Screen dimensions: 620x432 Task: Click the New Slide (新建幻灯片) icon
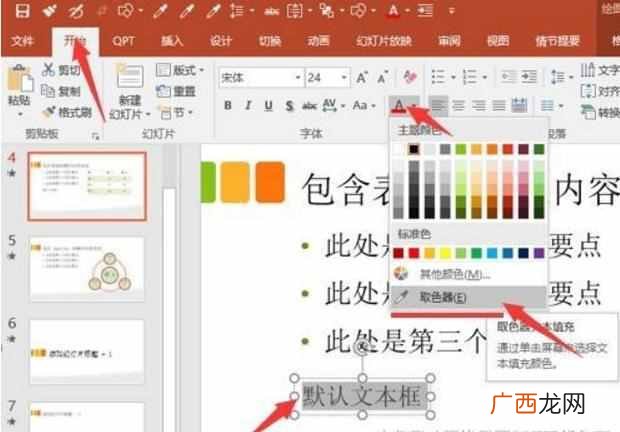(x=130, y=77)
